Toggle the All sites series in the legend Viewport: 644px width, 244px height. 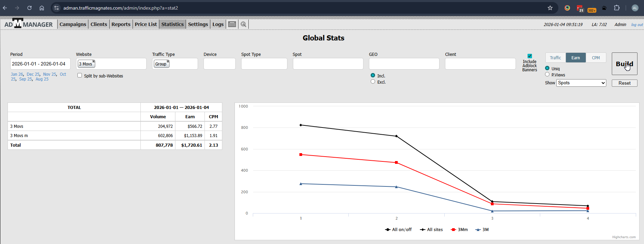[431, 230]
